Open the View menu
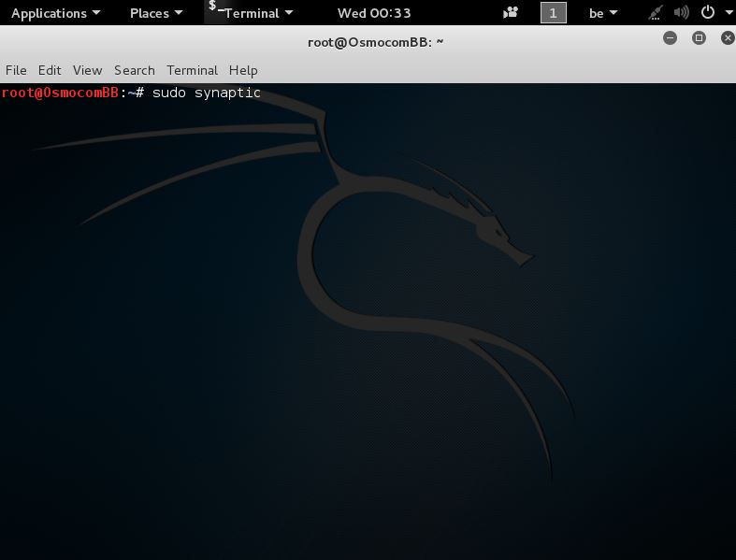 pos(87,70)
